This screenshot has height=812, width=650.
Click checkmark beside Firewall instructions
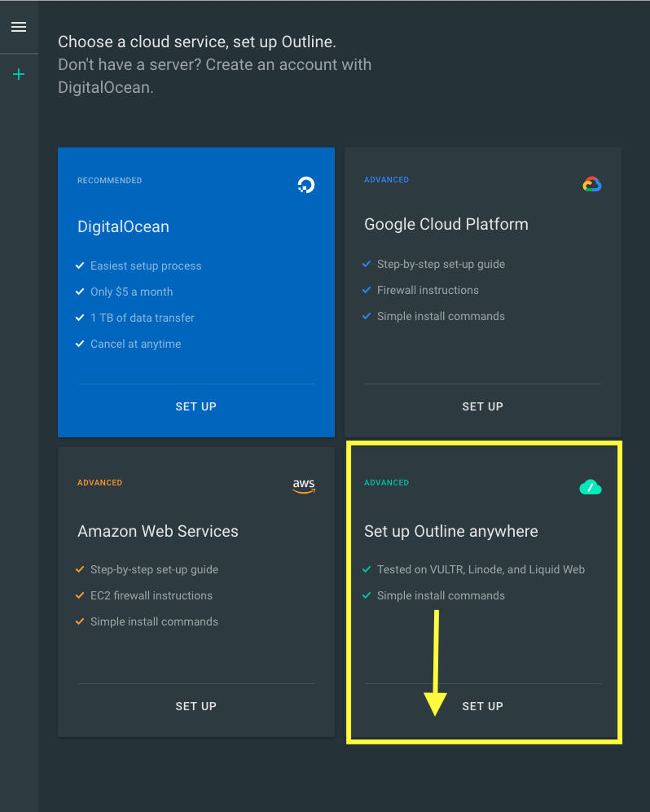(x=367, y=290)
